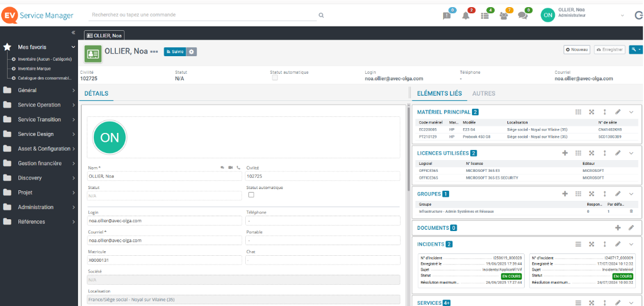Switch to the AUTRES tab
The height and width of the screenshot is (306, 644).
[484, 93]
